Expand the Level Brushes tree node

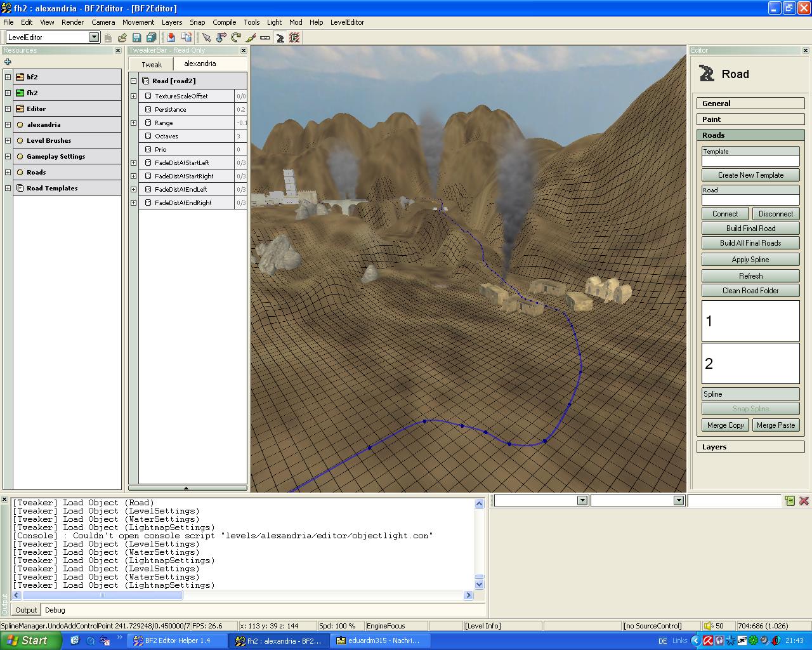pyautogui.click(x=8, y=140)
